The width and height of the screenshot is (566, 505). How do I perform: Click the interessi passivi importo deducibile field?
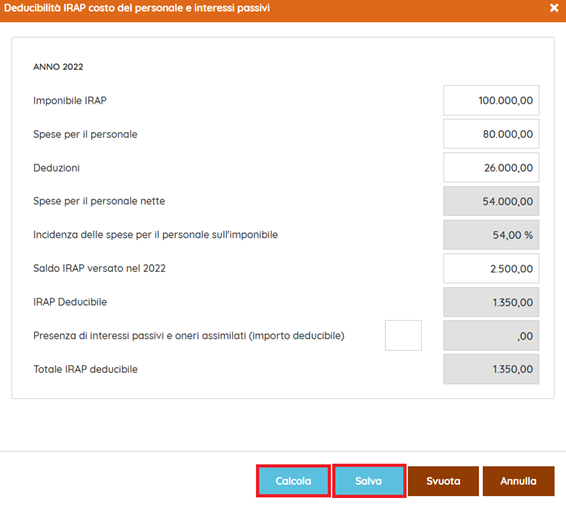491,335
